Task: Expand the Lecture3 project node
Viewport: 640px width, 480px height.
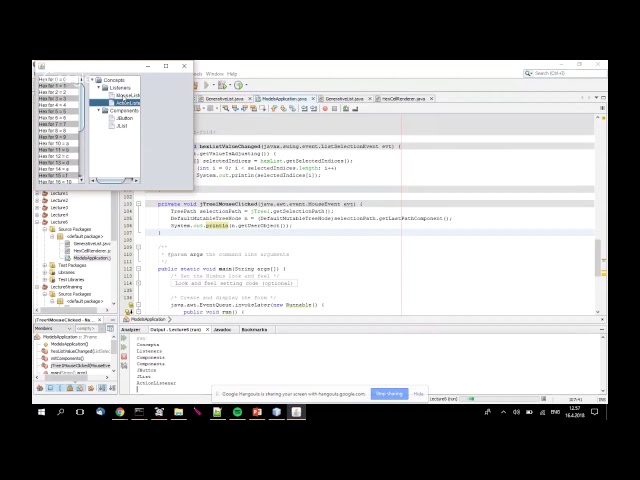Action: click(38, 208)
